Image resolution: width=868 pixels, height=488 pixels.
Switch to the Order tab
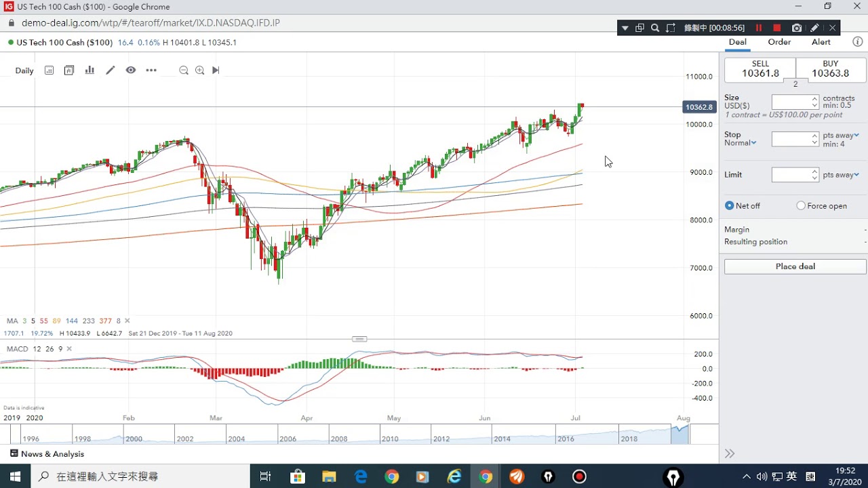(x=779, y=42)
